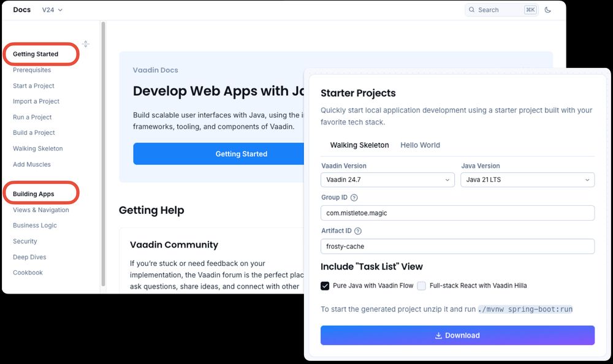Open Building Apps in the sidebar

[33, 194]
